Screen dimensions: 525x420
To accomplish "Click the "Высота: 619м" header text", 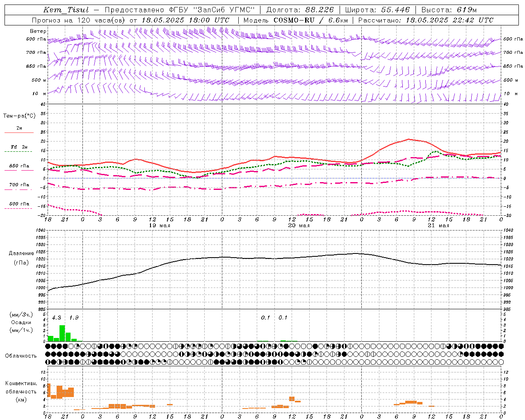I will click(x=449, y=10).
